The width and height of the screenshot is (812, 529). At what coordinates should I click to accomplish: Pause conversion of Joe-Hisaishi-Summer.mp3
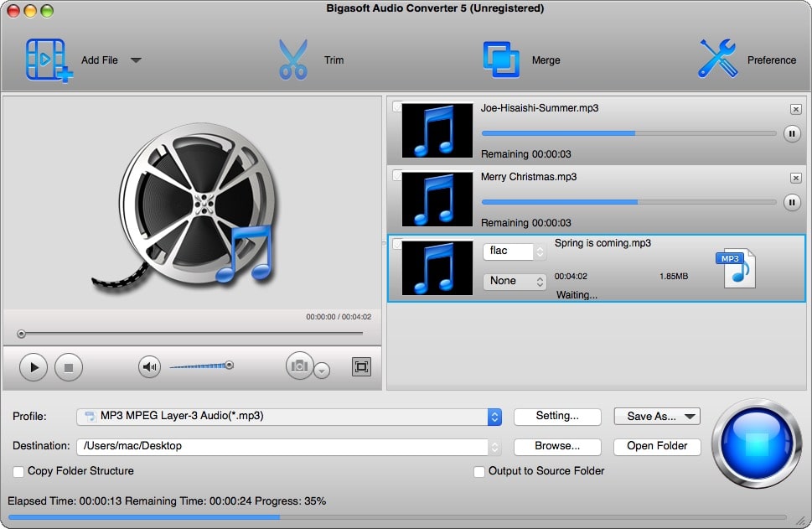coord(791,133)
